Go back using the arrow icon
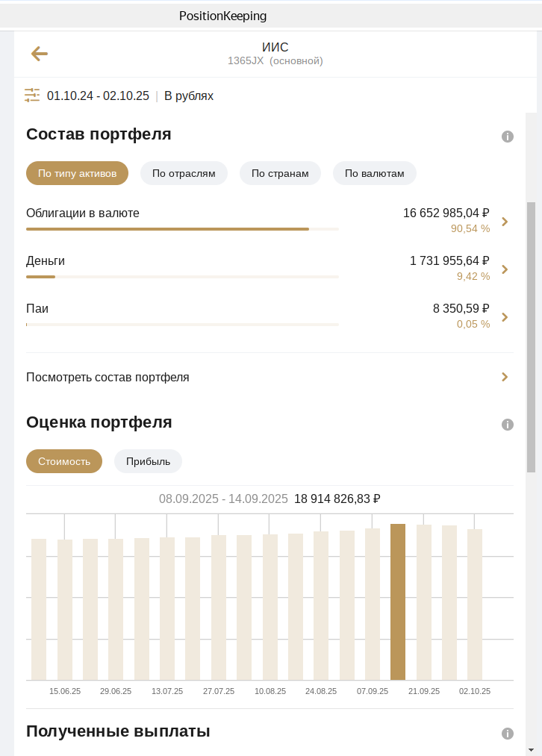Screen dimensions: 542x756 tap(39, 54)
